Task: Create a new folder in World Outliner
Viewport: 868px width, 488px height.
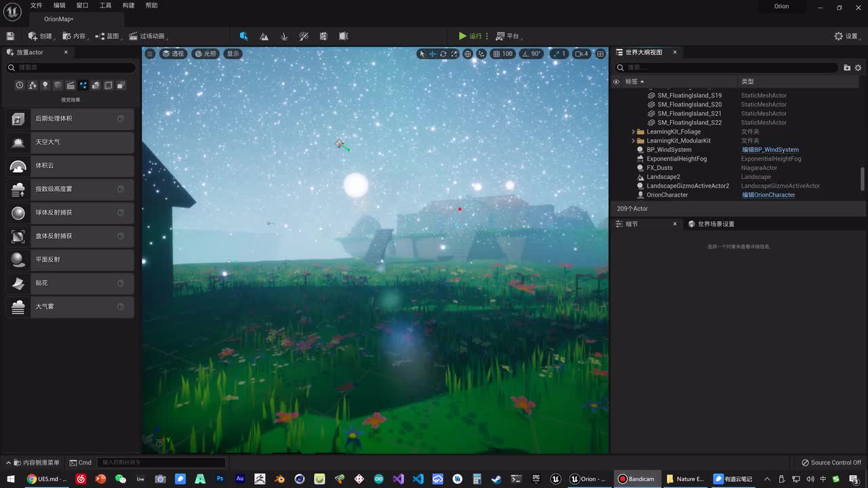Action: (847, 68)
